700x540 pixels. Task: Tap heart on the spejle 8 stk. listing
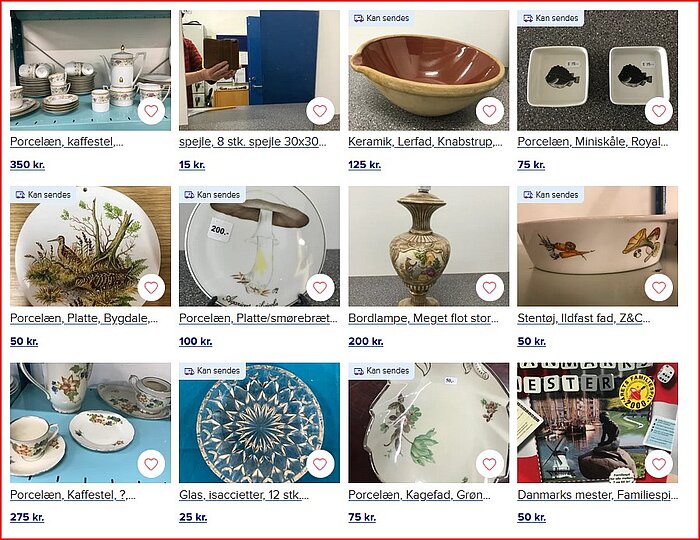320,111
